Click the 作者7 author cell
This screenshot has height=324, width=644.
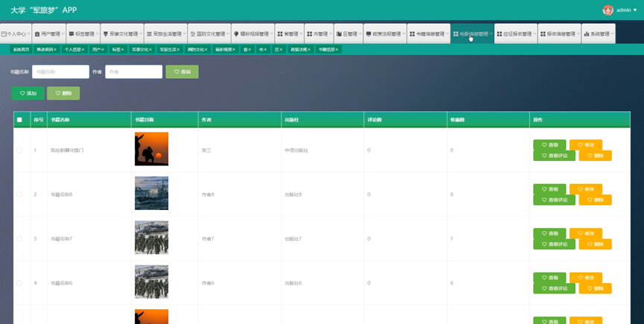pyautogui.click(x=208, y=239)
